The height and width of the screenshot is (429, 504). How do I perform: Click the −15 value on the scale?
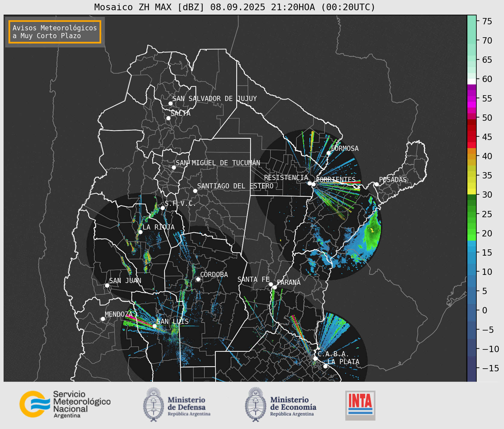490,368
